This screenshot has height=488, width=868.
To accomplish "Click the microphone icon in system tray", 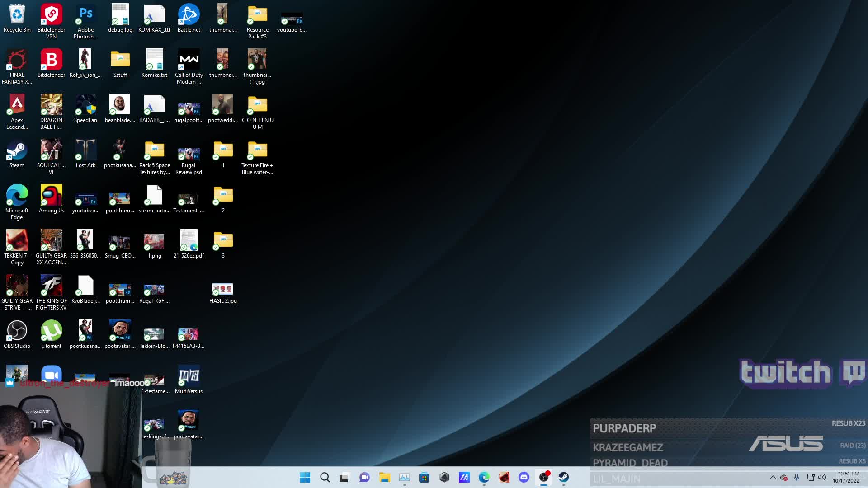I will [x=797, y=477].
